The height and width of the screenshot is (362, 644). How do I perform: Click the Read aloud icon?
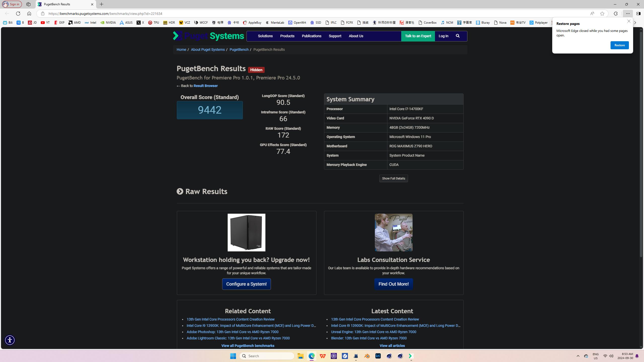592,14
